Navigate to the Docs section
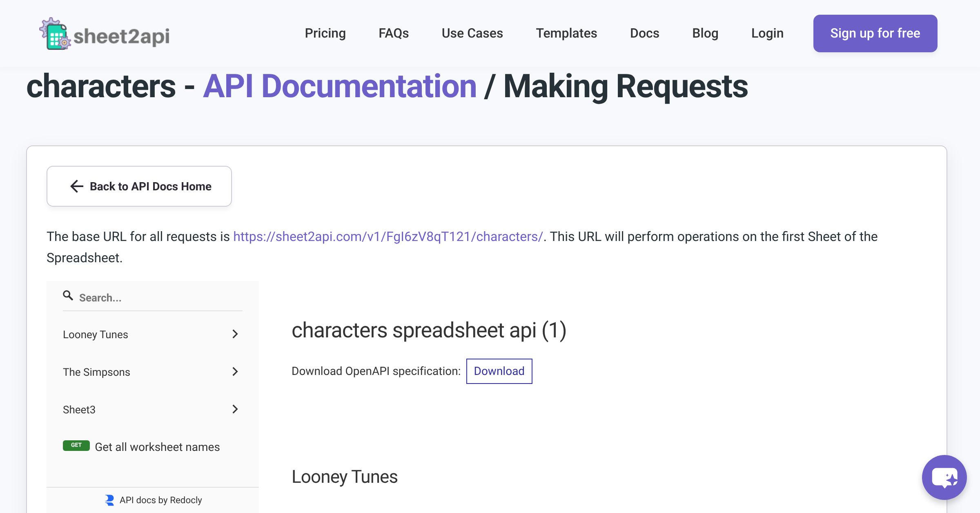 [x=644, y=33]
